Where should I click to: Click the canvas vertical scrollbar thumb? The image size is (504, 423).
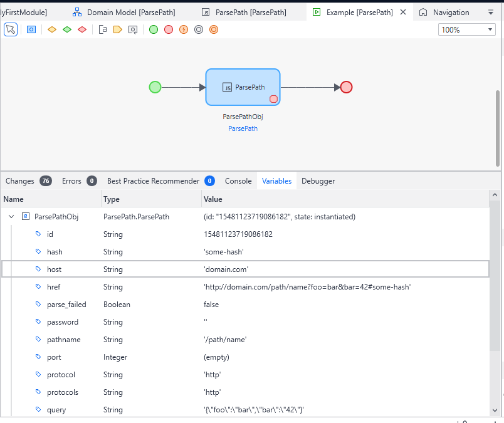pyautogui.click(x=498, y=128)
